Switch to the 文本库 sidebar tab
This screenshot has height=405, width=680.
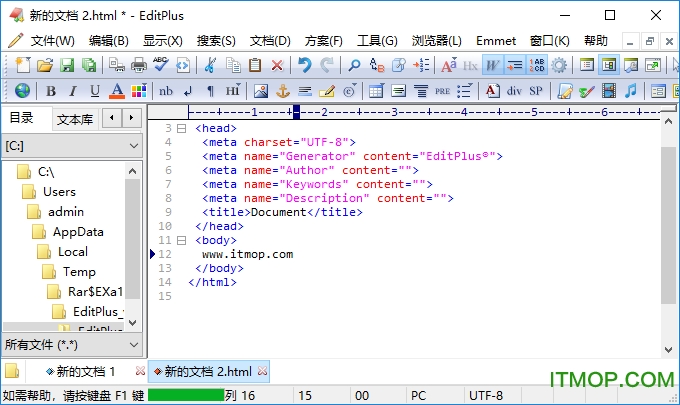[x=75, y=119]
